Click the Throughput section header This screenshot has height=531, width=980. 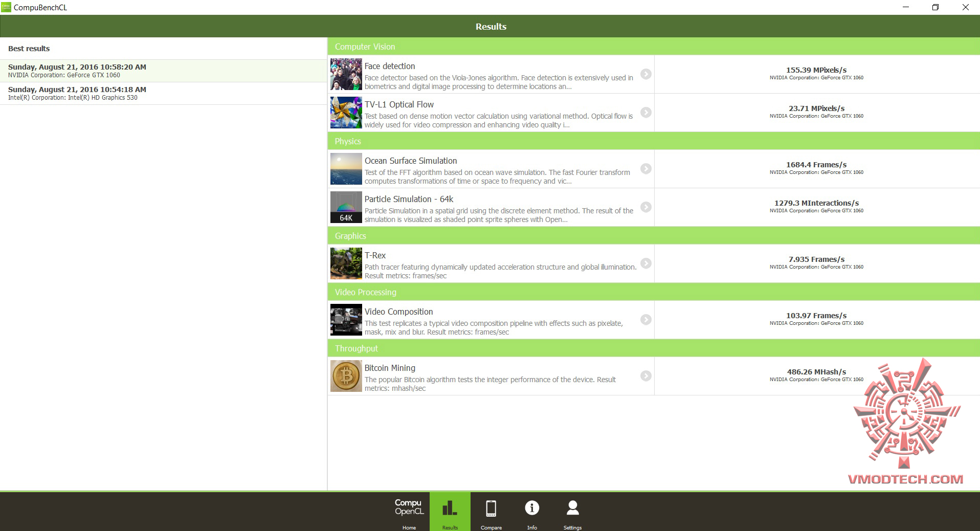[x=654, y=348]
